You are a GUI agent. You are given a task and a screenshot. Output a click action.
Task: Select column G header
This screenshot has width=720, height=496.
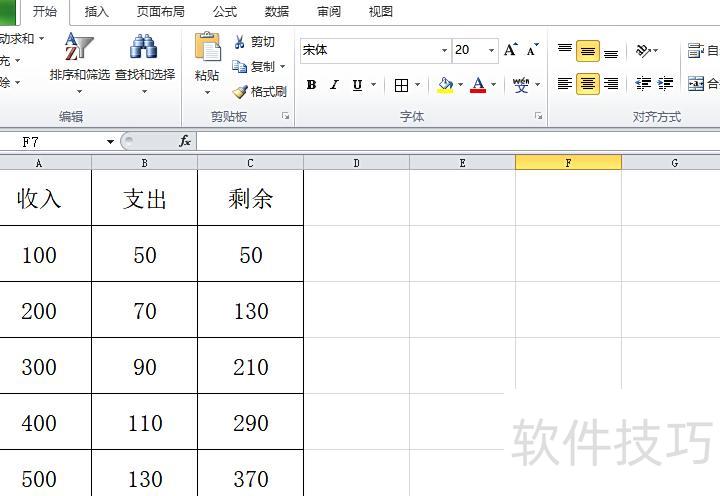click(671, 163)
